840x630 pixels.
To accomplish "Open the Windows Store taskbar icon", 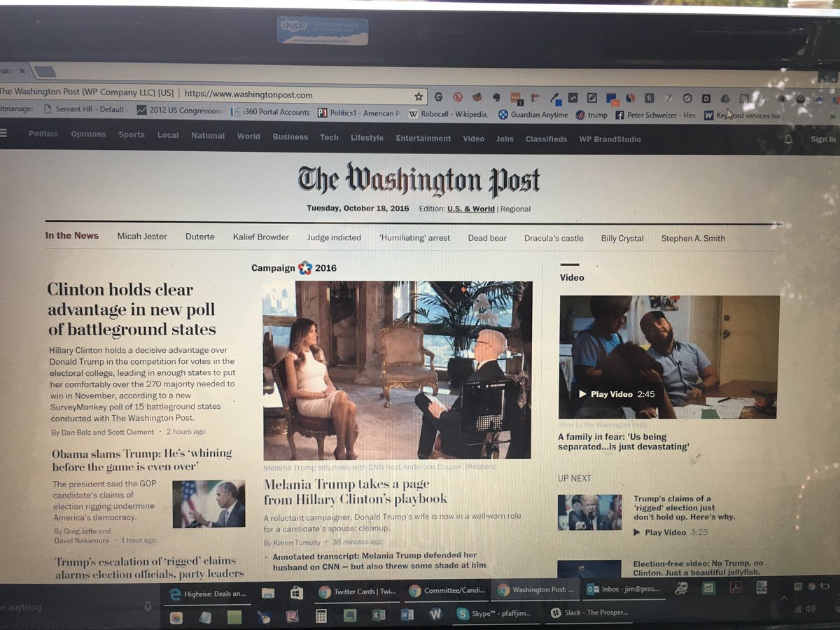I will pyautogui.click(x=296, y=592).
